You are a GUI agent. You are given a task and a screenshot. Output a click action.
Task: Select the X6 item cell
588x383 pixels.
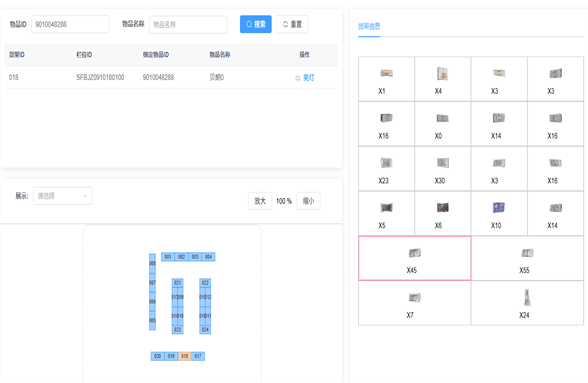tap(443, 213)
